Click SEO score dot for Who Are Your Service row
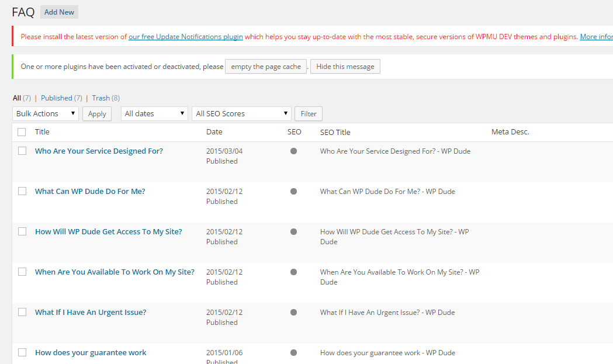 [293, 151]
